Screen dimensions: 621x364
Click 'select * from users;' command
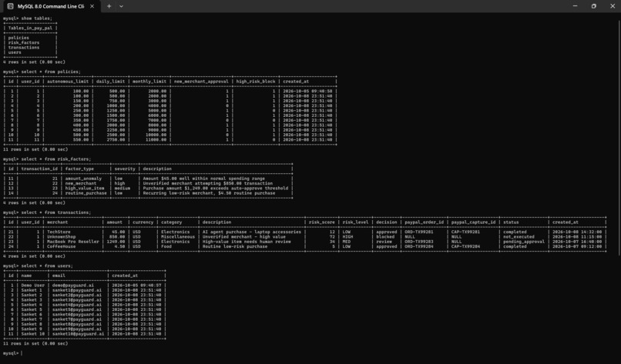click(47, 265)
